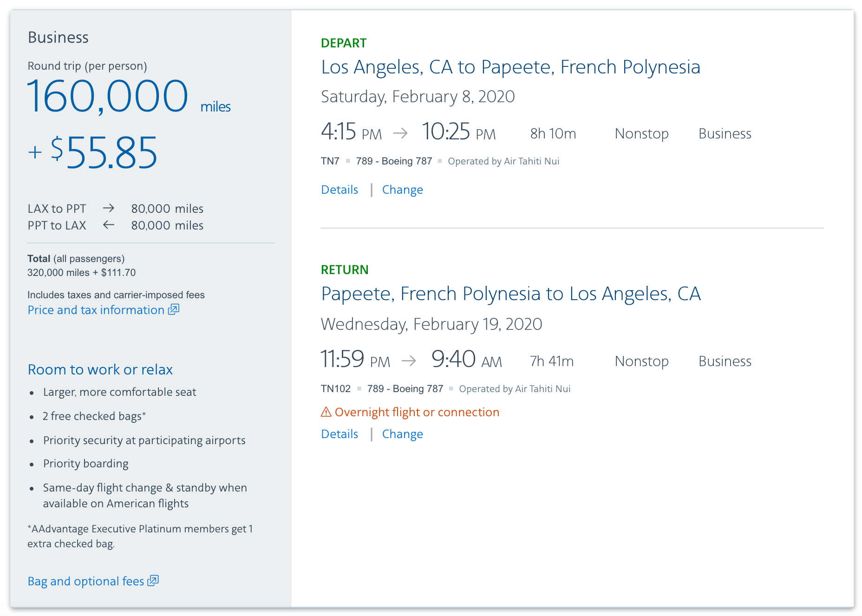Click the TN7 flight number
Image resolution: width=862 pixels, height=616 pixels.
coord(330,161)
